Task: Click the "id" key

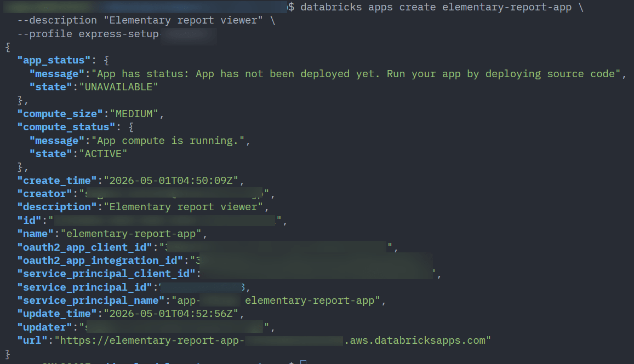Action: (29, 221)
